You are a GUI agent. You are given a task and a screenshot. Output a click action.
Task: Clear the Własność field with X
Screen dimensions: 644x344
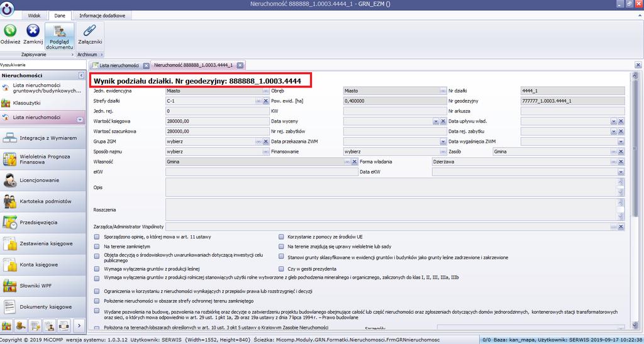355,162
